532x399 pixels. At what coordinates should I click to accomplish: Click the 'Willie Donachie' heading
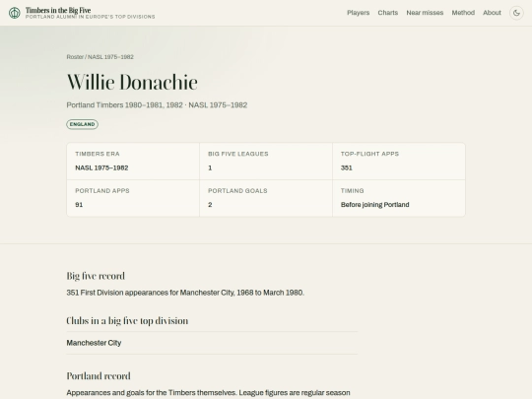point(132,82)
